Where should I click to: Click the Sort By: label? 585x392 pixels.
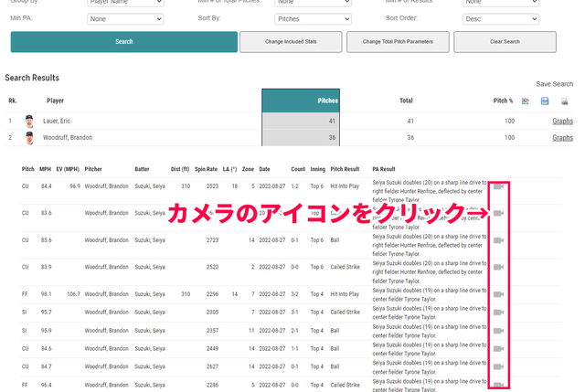209,18
